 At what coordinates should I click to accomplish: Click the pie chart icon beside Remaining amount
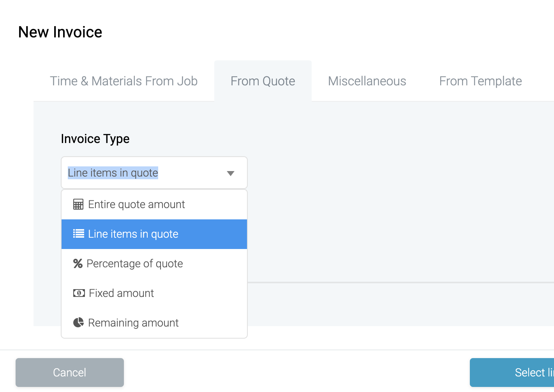[x=79, y=323]
